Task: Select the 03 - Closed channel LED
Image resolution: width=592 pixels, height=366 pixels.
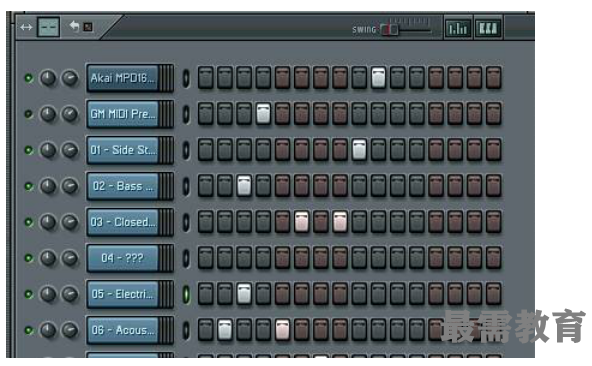Action: [186, 222]
